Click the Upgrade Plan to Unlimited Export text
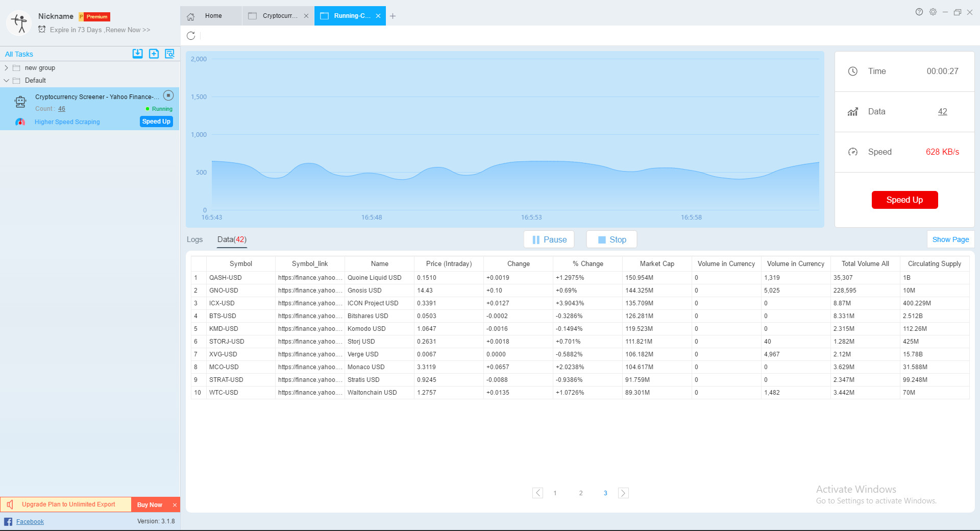980x531 pixels. click(x=68, y=504)
